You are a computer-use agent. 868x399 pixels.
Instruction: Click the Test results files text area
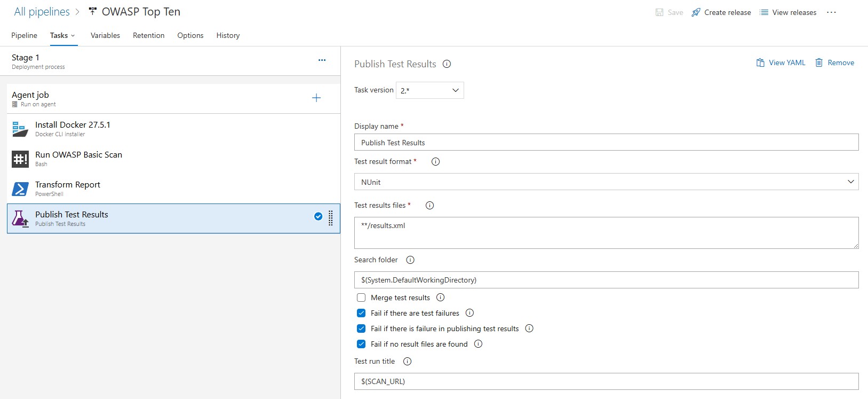coord(606,233)
